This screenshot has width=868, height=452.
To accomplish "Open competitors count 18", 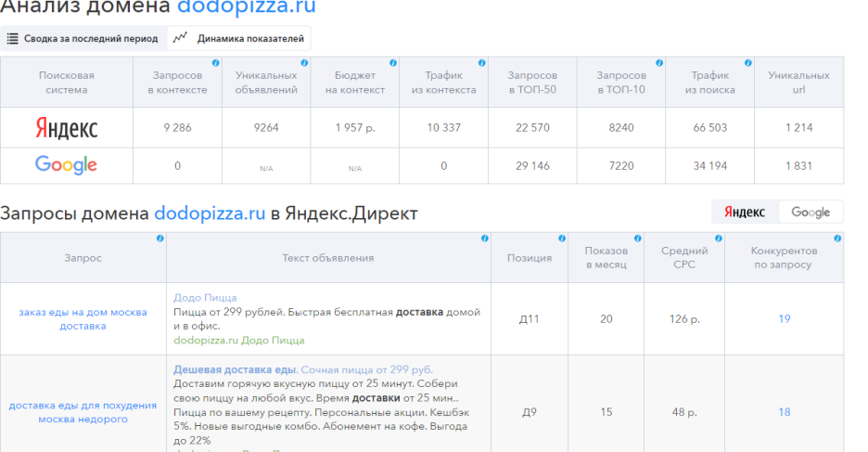I will (785, 411).
